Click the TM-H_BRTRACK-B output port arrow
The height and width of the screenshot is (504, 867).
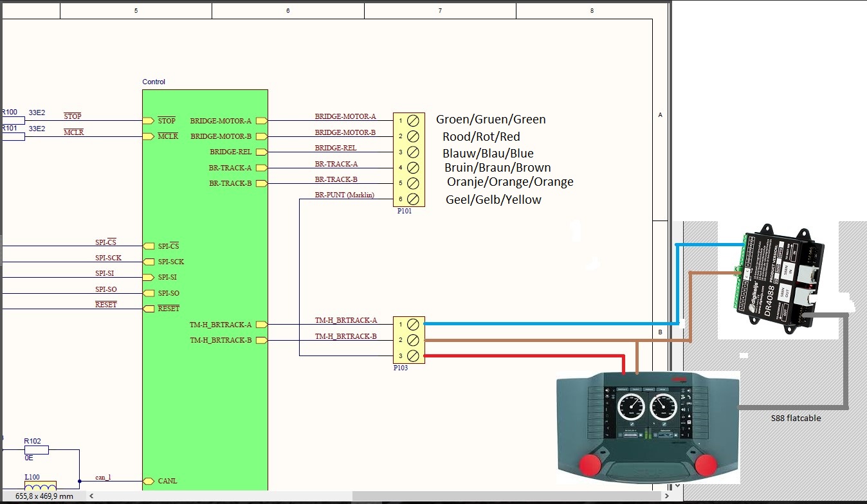pyautogui.click(x=261, y=340)
